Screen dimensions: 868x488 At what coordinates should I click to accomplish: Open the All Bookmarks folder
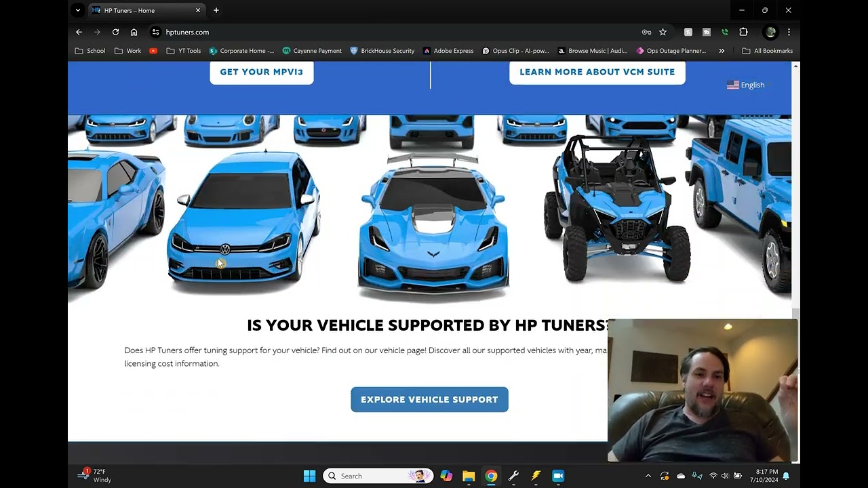click(767, 51)
